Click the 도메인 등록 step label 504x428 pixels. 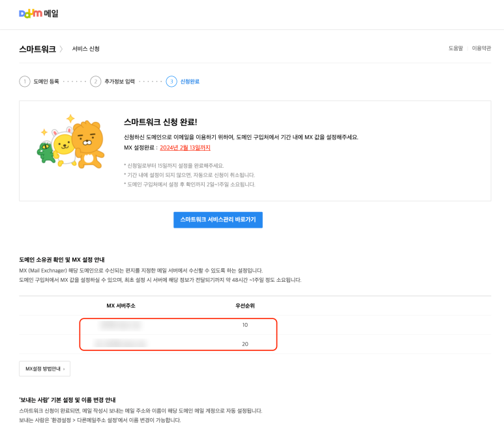(x=46, y=82)
